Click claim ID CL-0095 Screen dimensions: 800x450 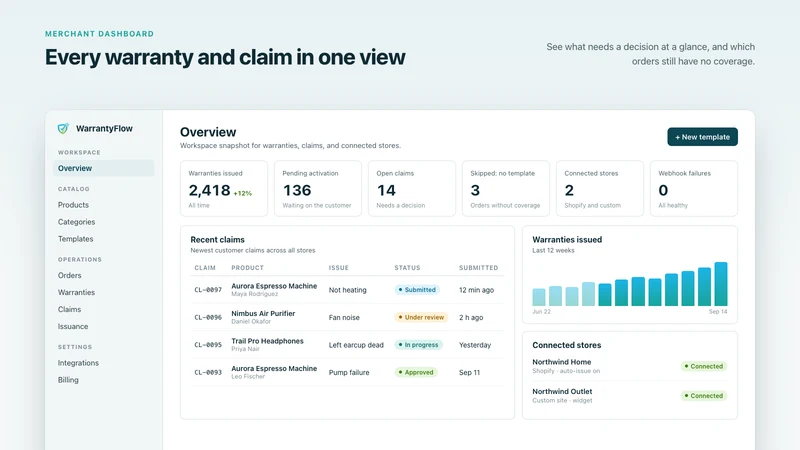click(x=208, y=345)
